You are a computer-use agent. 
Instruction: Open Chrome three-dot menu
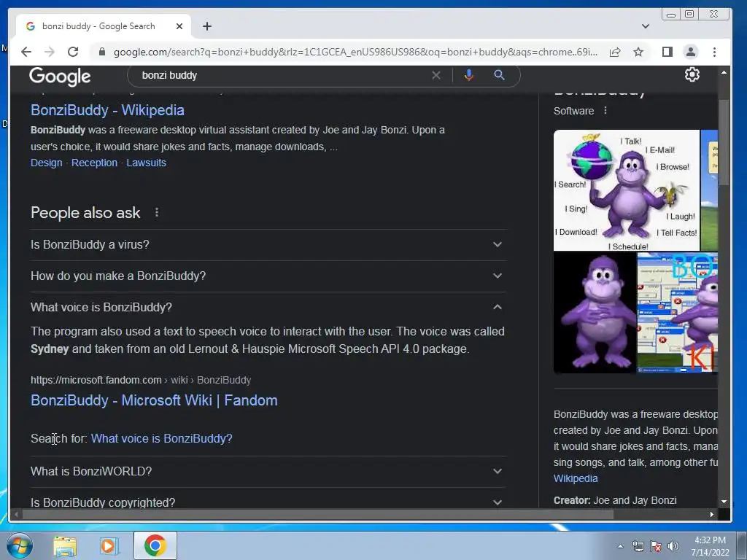click(x=714, y=52)
